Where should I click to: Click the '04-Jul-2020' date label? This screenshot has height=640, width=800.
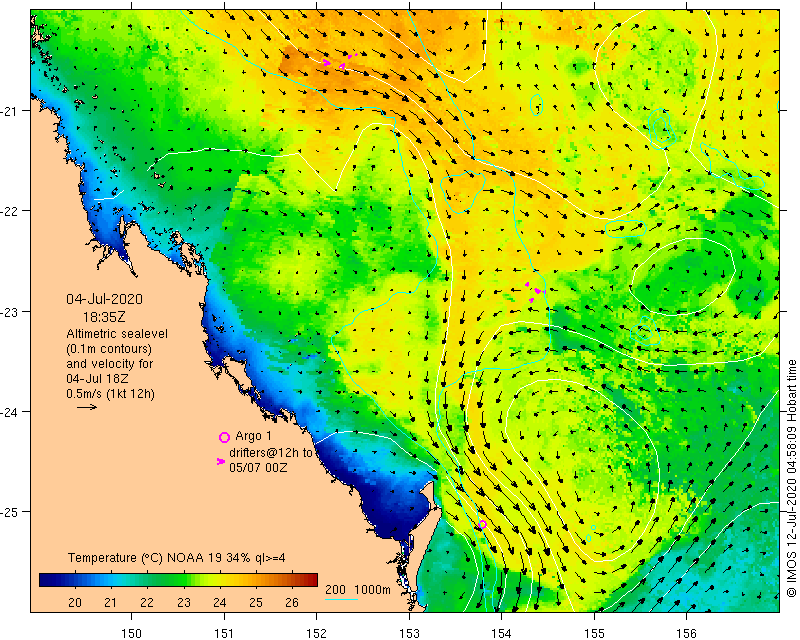105,300
